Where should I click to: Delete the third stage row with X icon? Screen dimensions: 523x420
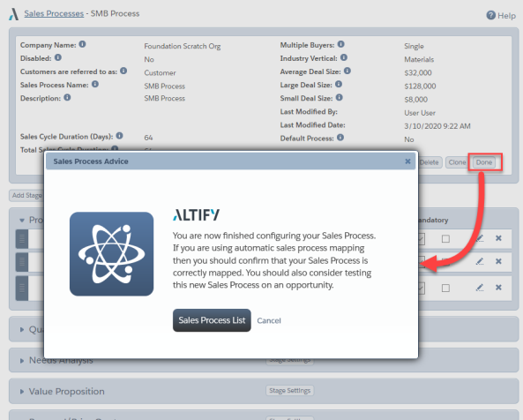pyautogui.click(x=498, y=288)
